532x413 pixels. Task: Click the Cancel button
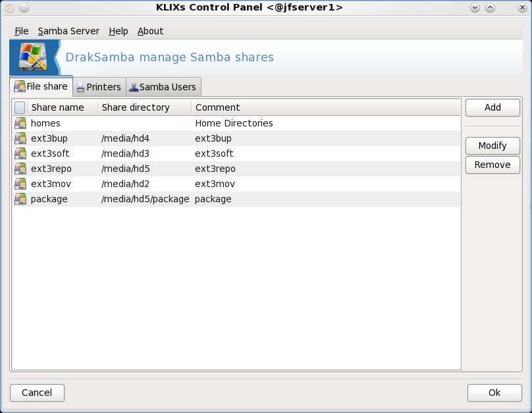coord(37,393)
